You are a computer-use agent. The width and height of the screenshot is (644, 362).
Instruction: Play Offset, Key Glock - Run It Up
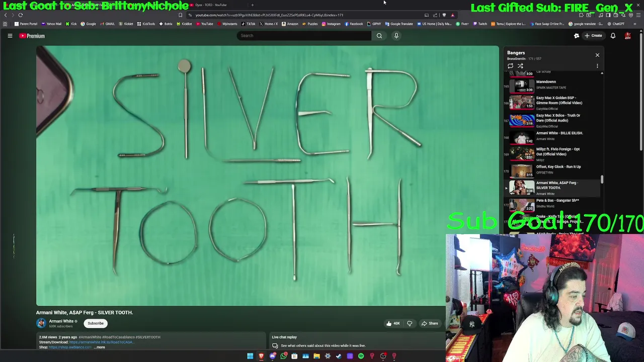pyautogui.click(x=552, y=170)
